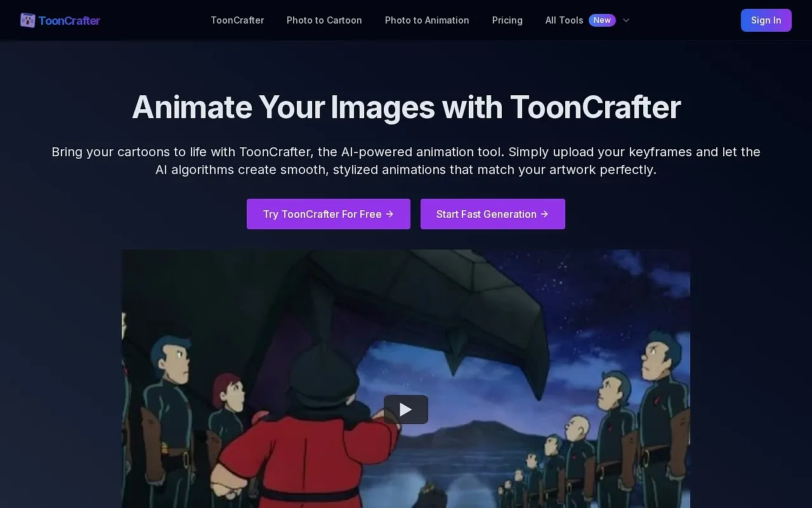Open the ToonCrafter brand name link
The image size is (812, 508).
coord(69,20)
